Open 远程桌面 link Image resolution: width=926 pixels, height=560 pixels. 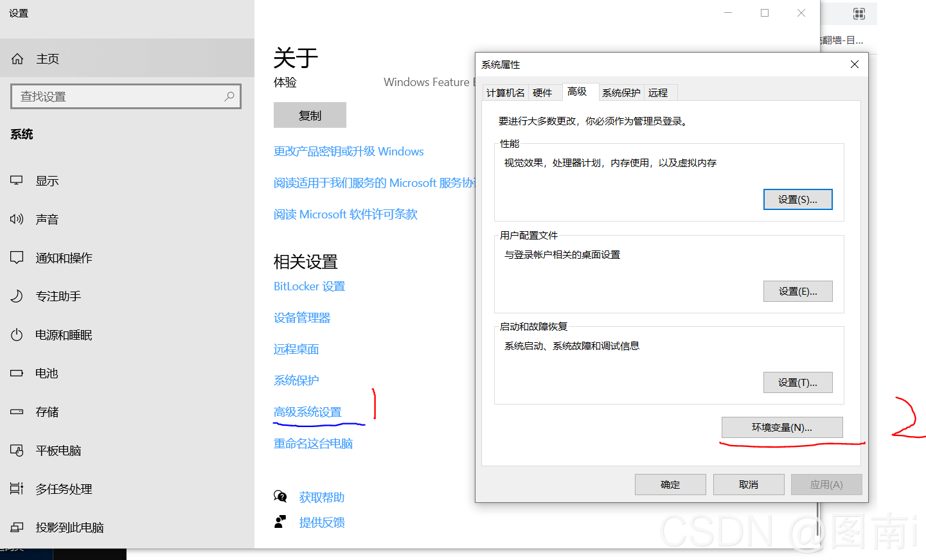pos(296,349)
